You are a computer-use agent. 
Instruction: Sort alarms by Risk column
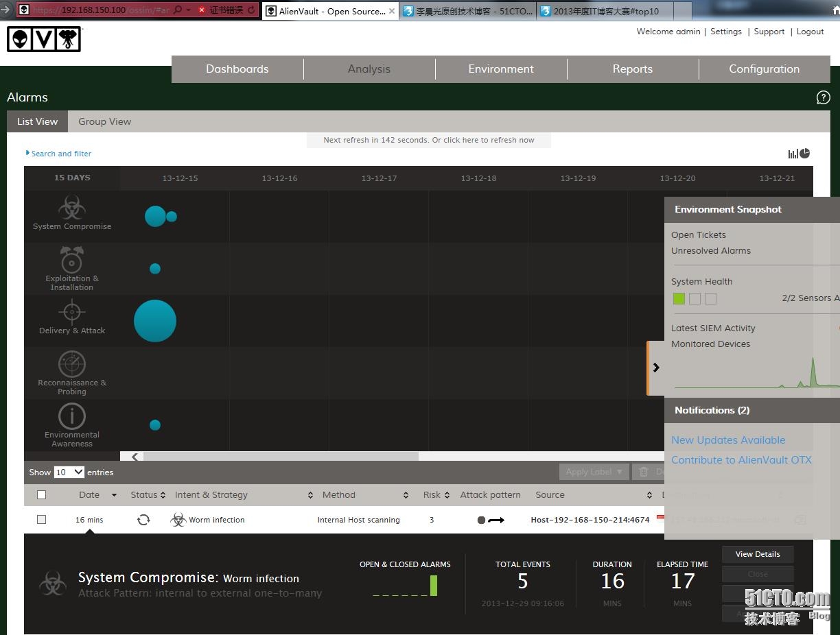pos(436,495)
